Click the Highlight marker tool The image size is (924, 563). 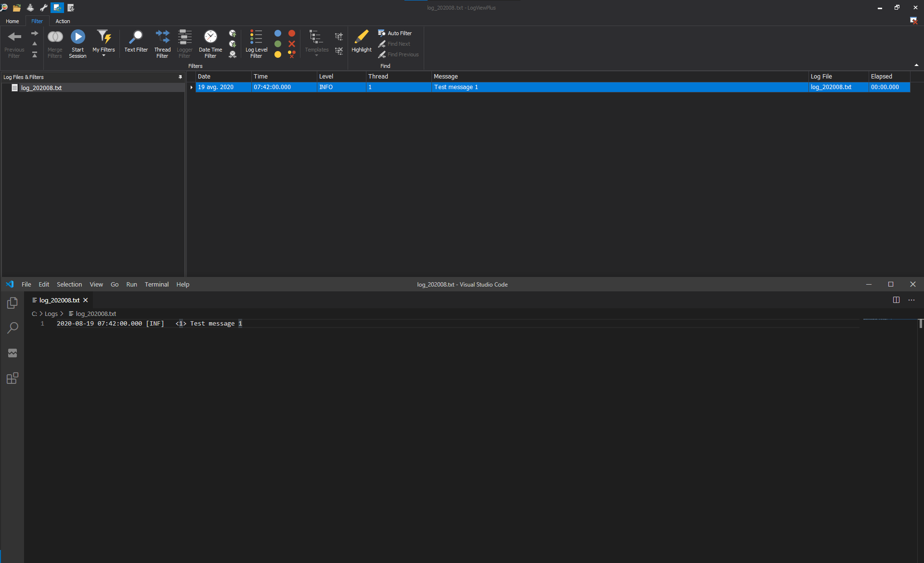(x=361, y=41)
